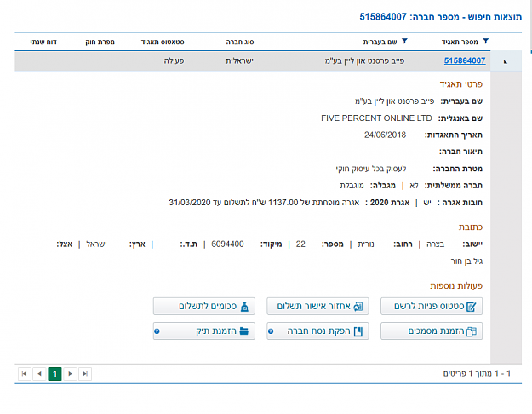Click country value ישראל
The width and height of the screenshot is (532, 414).
click(x=96, y=244)
